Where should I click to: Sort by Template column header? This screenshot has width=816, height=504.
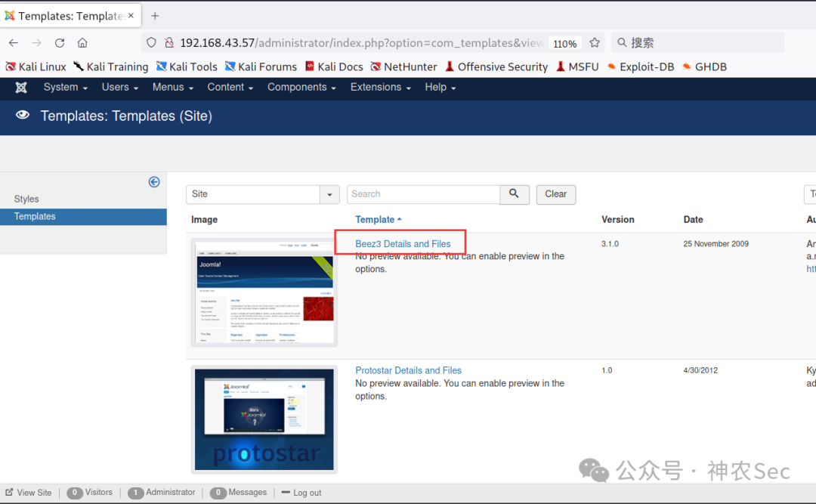[379, 220]
